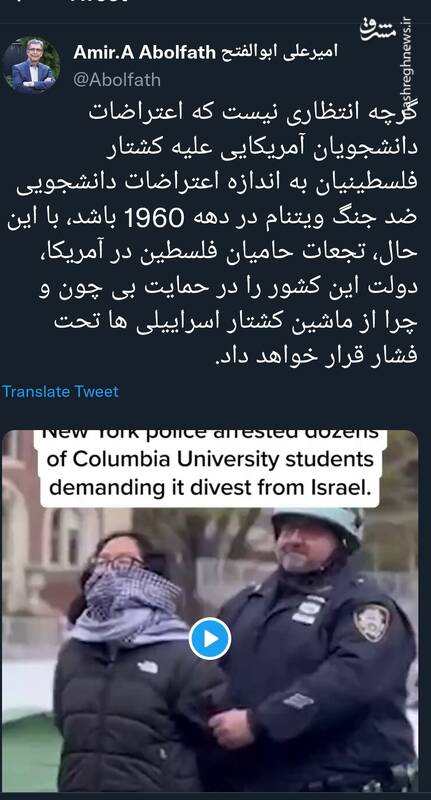Click the Translate Tweet link
The image size is (431, 800).
[60, 391]
